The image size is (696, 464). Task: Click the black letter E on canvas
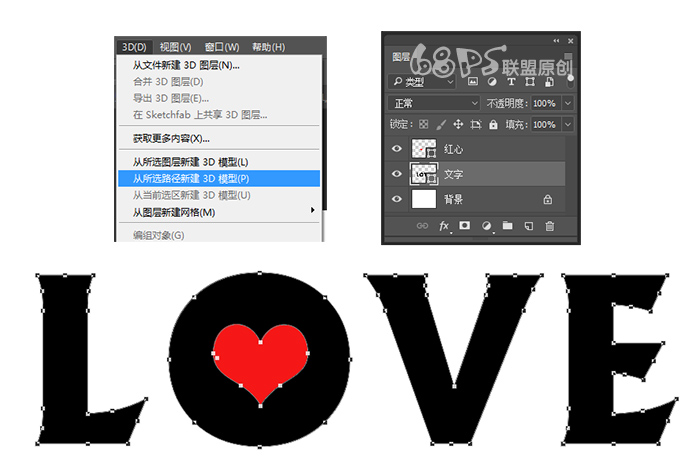(x=590, y=360)
